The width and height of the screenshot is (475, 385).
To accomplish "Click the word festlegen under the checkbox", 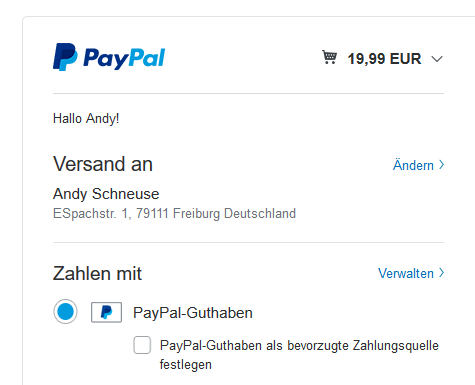I will [186, 365].
